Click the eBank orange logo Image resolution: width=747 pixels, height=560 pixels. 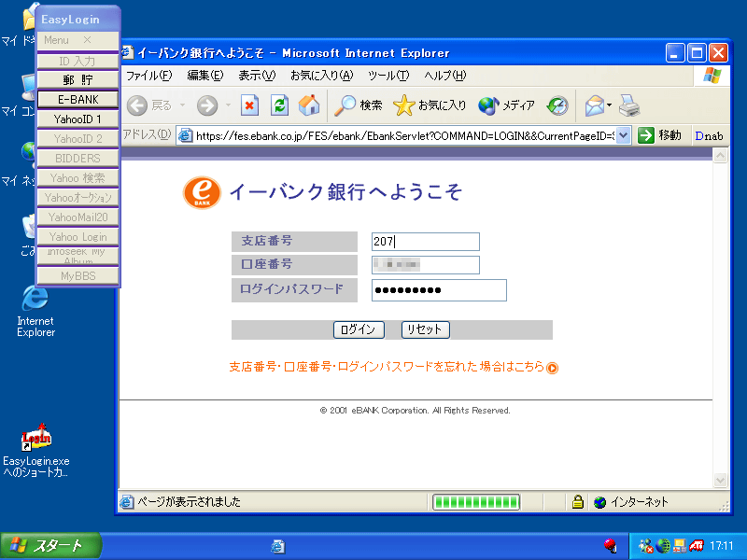pyautogui.click(x=202, y=192)
